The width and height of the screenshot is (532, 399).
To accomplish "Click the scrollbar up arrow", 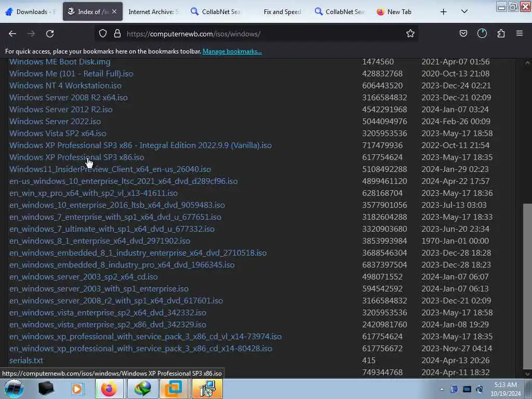I will coord(527,63).
